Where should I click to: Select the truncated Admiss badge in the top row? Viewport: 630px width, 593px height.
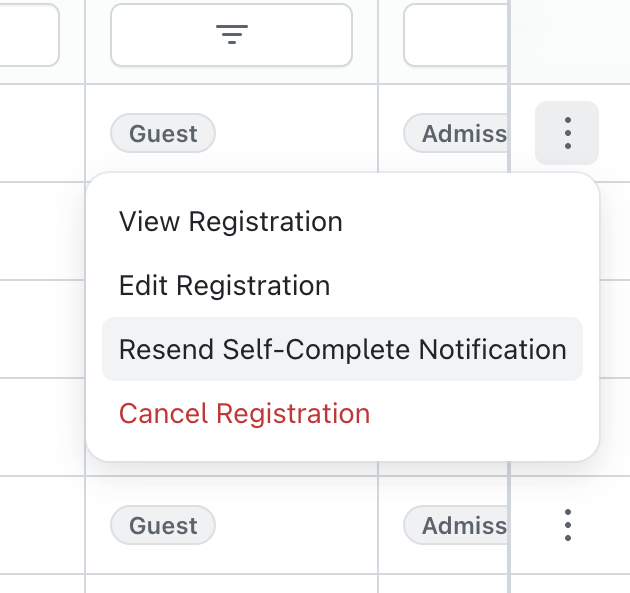point(456,133)
